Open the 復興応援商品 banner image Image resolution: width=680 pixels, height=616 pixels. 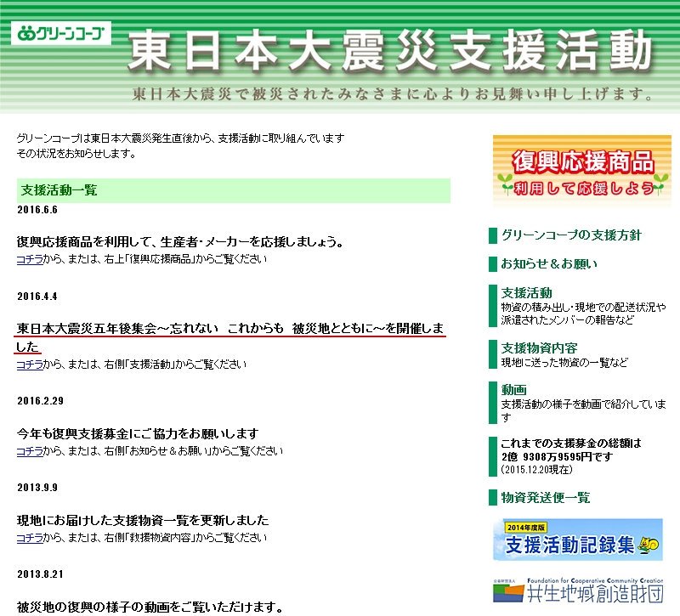tap(582, 172)
